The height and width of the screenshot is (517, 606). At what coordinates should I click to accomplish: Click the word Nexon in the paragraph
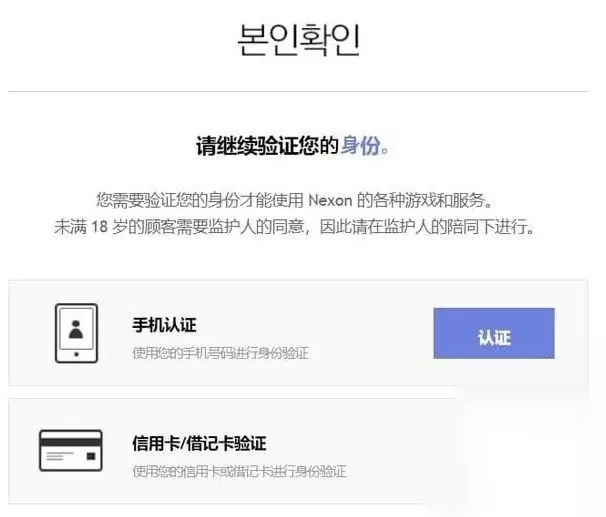330,201
